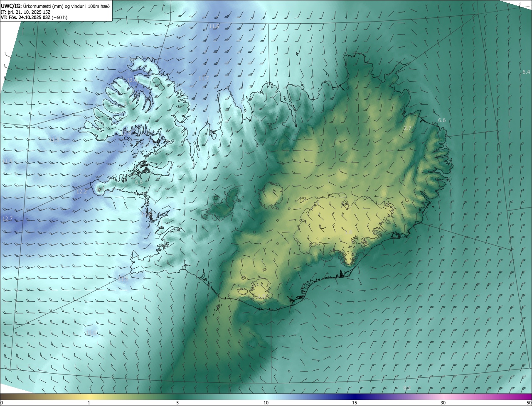The width and height of the screenshot is (532, 406).
Task: Click the dark navy section of the color bar
Action: 355,396
